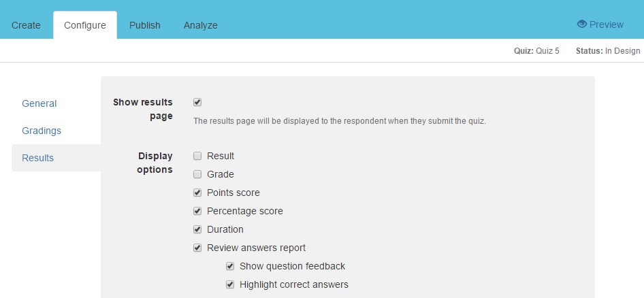644x298 pixels.
Task: Click the In Design status text
Action: click(x=623, y=51)
